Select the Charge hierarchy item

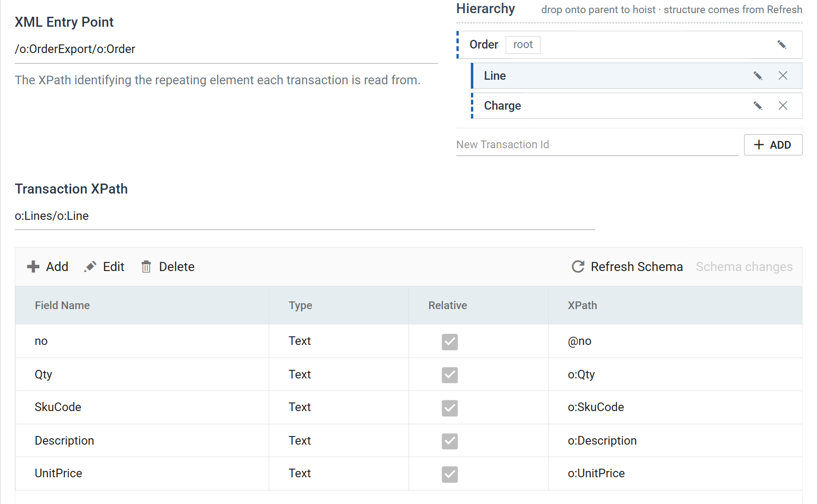[637, 106]
